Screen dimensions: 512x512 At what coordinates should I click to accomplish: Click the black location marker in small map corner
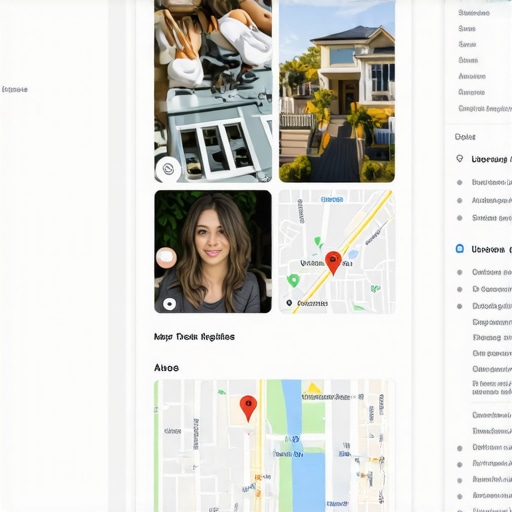(x=289, y=303)
